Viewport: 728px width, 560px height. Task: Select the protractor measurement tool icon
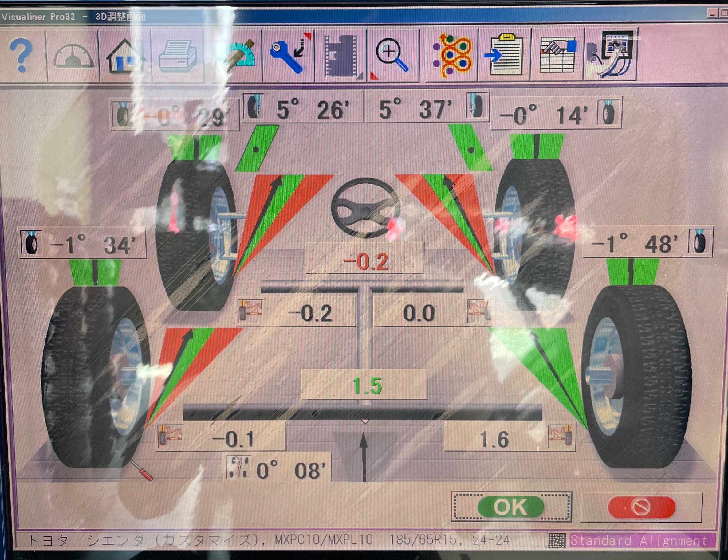point(237,56)
